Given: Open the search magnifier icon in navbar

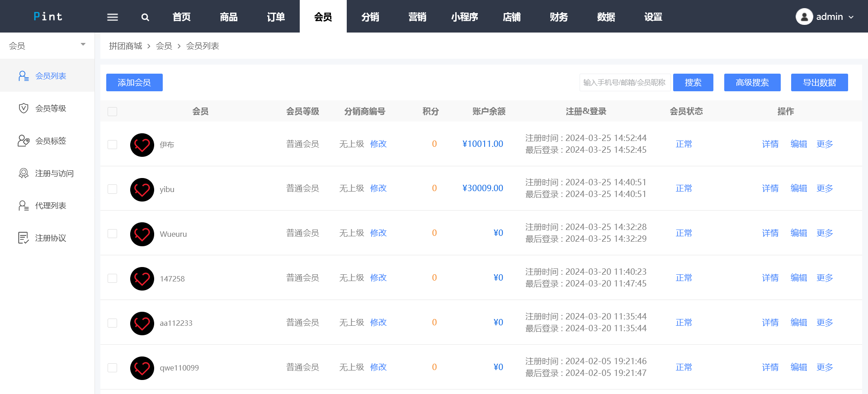Looking at the screenshot, I should pyautogui.click(x=145, y=17).
